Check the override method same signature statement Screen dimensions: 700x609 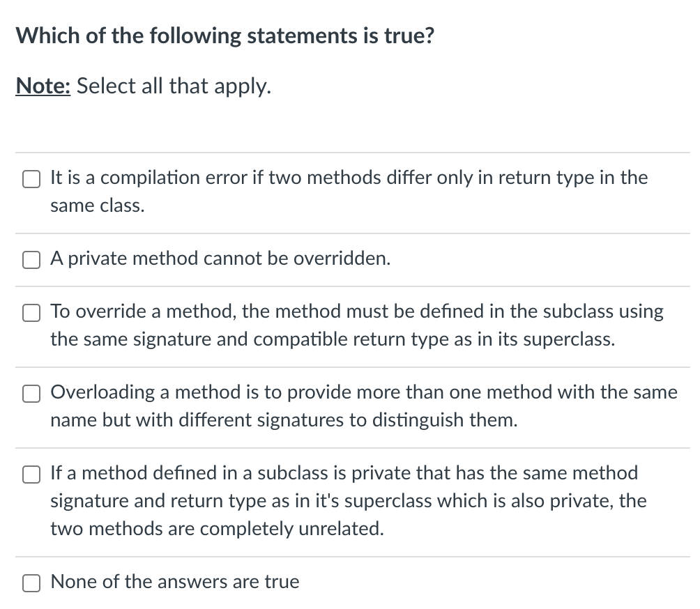(31, 312)
